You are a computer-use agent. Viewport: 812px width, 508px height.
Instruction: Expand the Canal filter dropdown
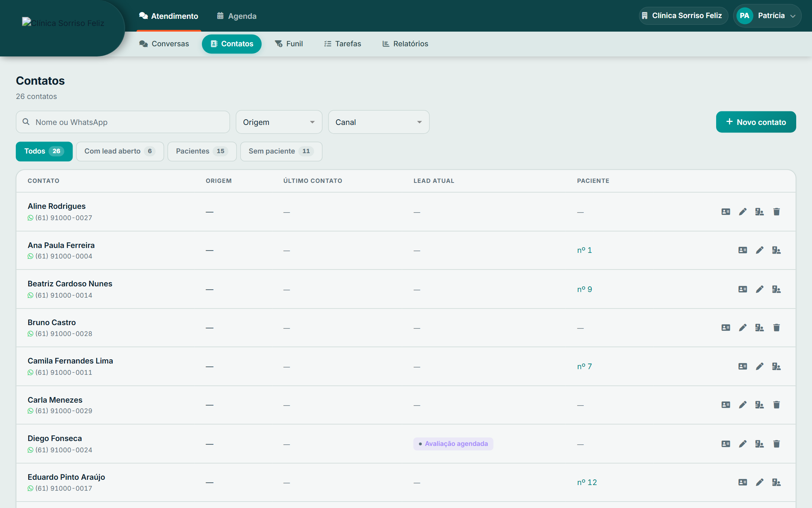[x=379, y=122]
